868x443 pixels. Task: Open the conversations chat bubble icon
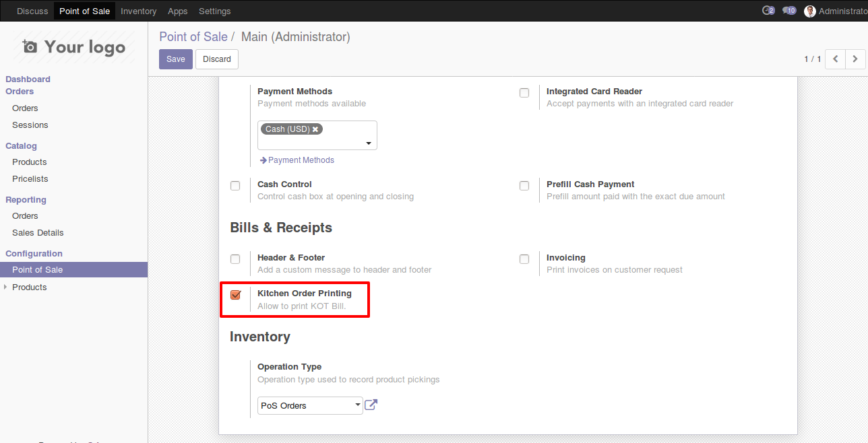(x=788, y=11)
